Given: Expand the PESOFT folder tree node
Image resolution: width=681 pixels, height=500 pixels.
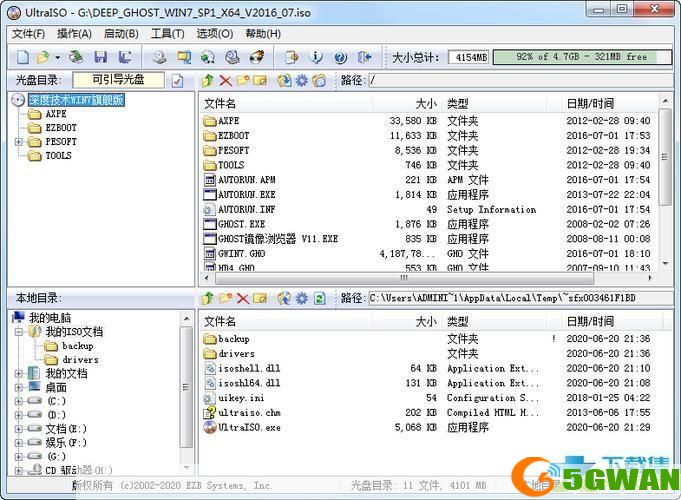Looking at the screenshot, I should tap(19, 142).
